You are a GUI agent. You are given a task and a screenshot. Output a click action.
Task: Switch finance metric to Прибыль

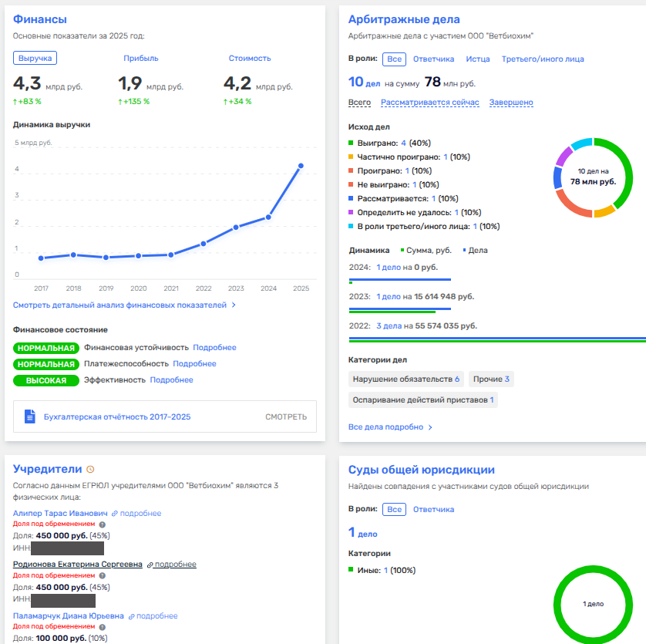(x=141, y=58)
